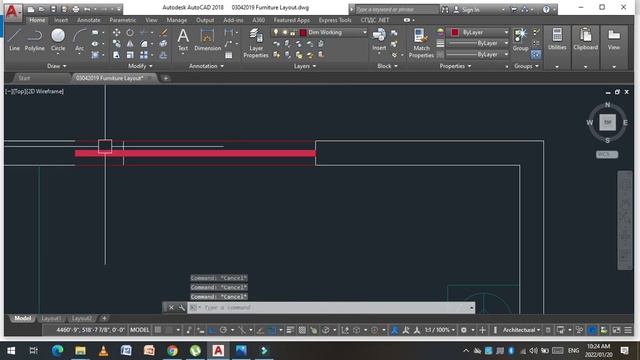Screen dimensions: 640x360
Task: Toggle selection cycling in status bar
Action: [x=313, y=330]
